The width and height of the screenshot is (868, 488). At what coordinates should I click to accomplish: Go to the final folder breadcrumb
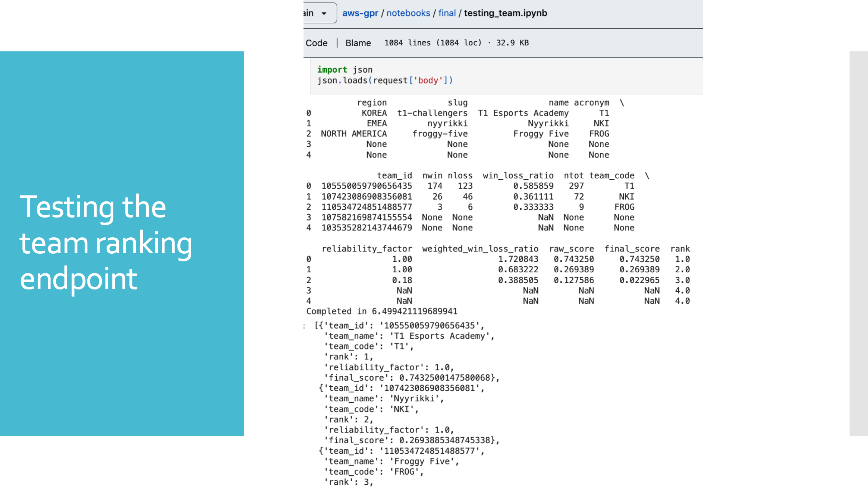[447, 13]
